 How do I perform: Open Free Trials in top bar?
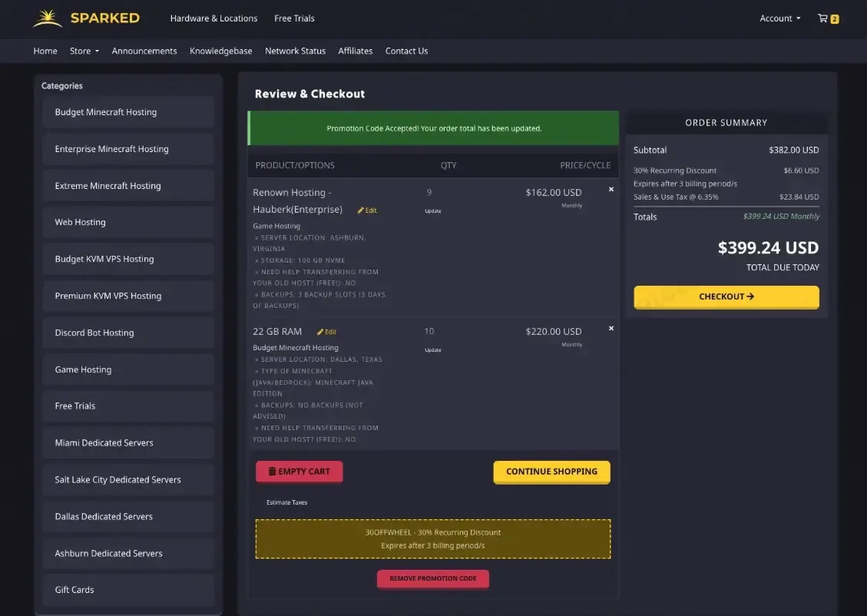294,18
